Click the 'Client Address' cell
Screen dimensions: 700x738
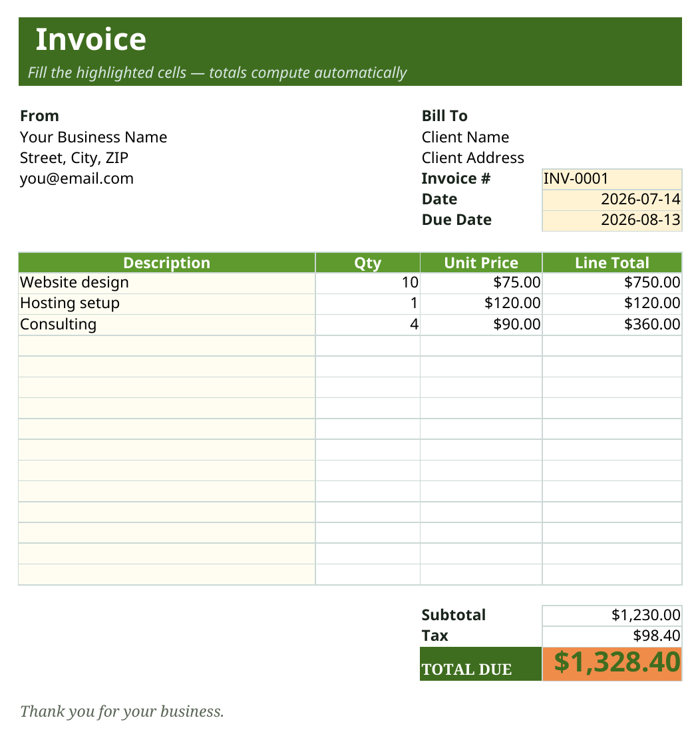coord(472,158)
